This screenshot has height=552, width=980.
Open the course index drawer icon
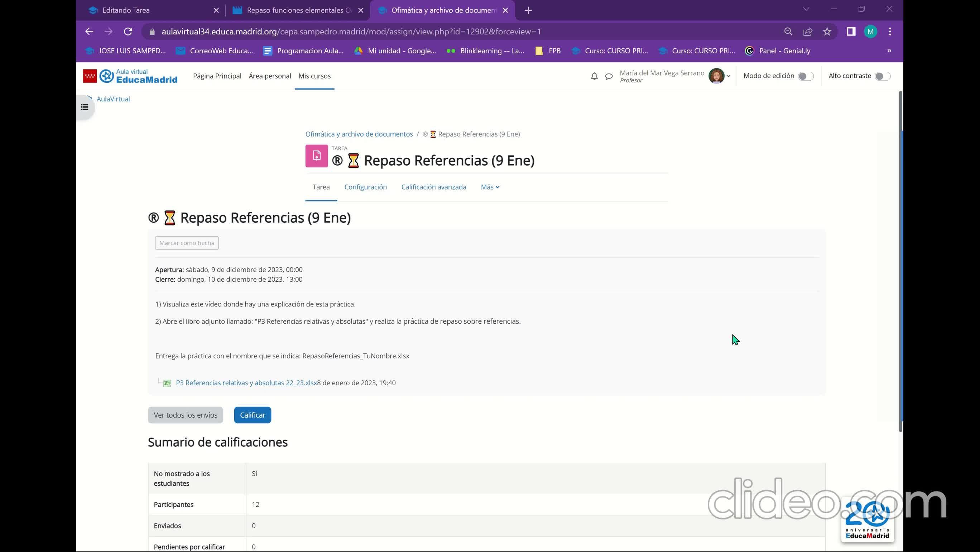click(x=85, y=108)
